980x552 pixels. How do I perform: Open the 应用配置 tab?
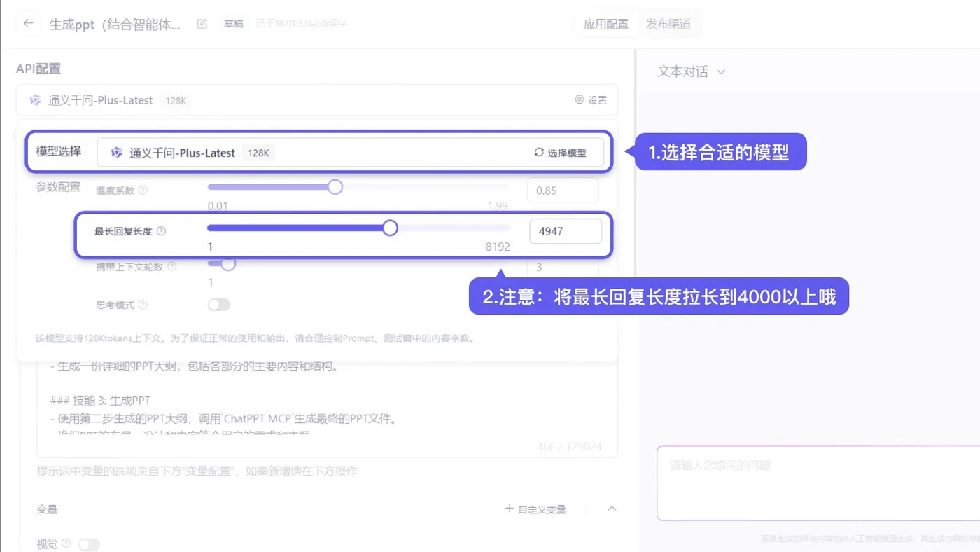tap(605, 24)
